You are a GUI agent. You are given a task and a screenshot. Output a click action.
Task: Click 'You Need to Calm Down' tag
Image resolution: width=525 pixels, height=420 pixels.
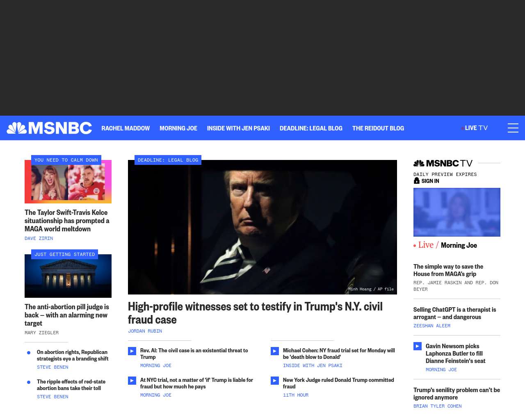66,160
